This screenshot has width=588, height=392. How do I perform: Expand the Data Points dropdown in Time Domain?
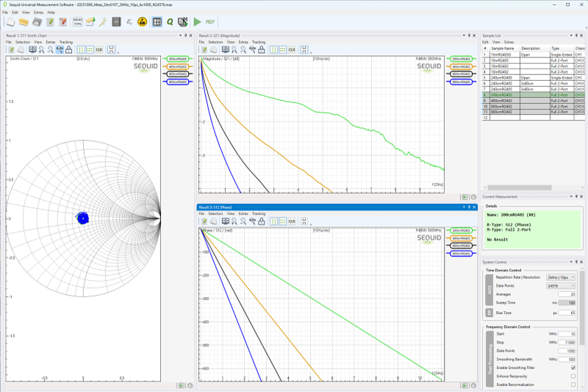click(x=562, y=285)
